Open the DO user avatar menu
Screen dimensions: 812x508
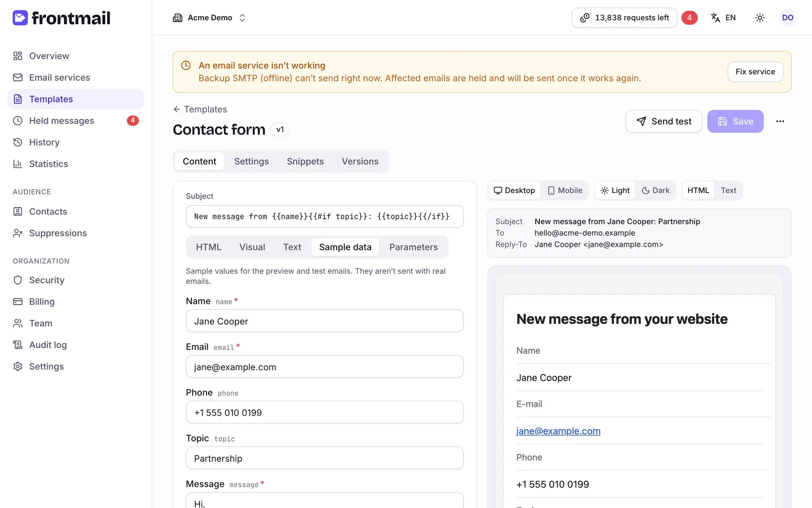pos(787,18)
